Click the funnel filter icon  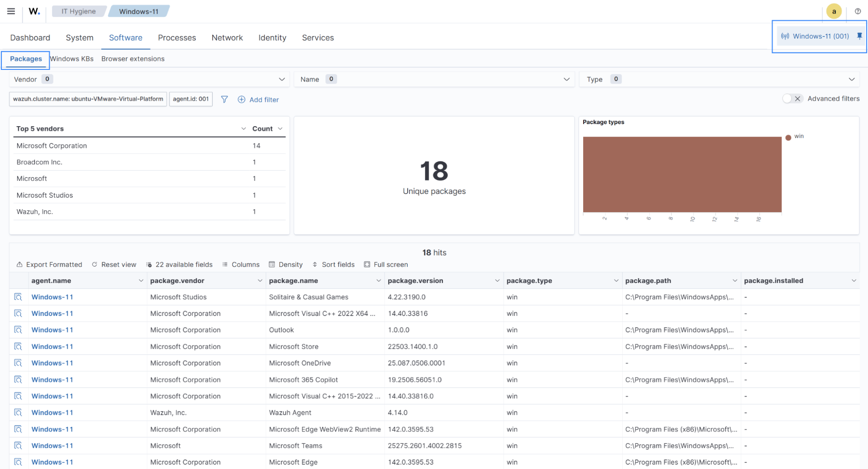(224, 99)
